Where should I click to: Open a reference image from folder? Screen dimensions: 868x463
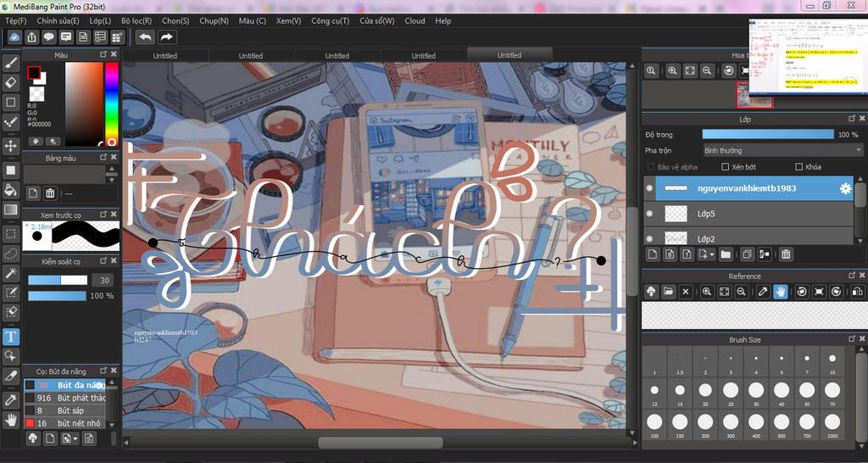pos(668,292)
